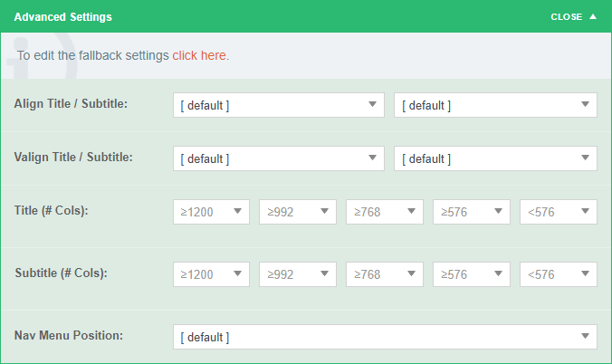
Task: Click the up arrow icon beside CLOSE
Action: click(x=593, y=16)
